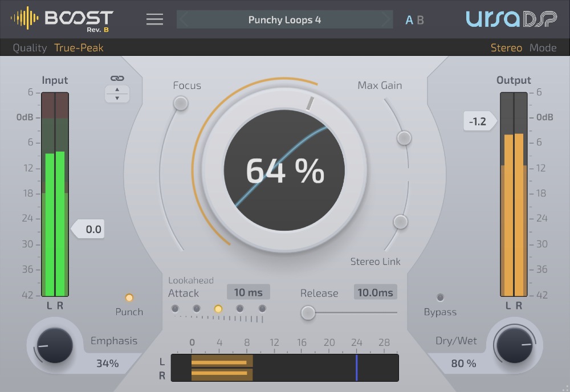570x392 pixels.
Task: Click the -1.2 output trim readout
Action: [x=478, y=121]
